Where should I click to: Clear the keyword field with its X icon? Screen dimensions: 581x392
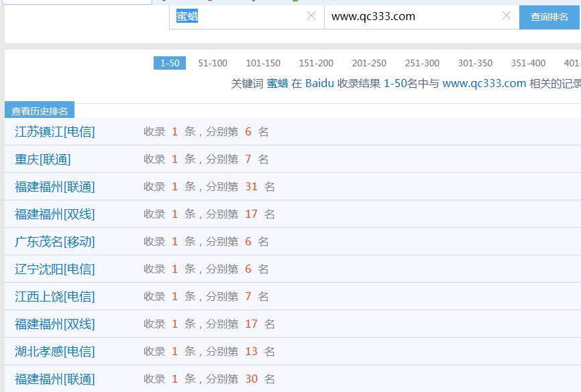pos(311,16)
